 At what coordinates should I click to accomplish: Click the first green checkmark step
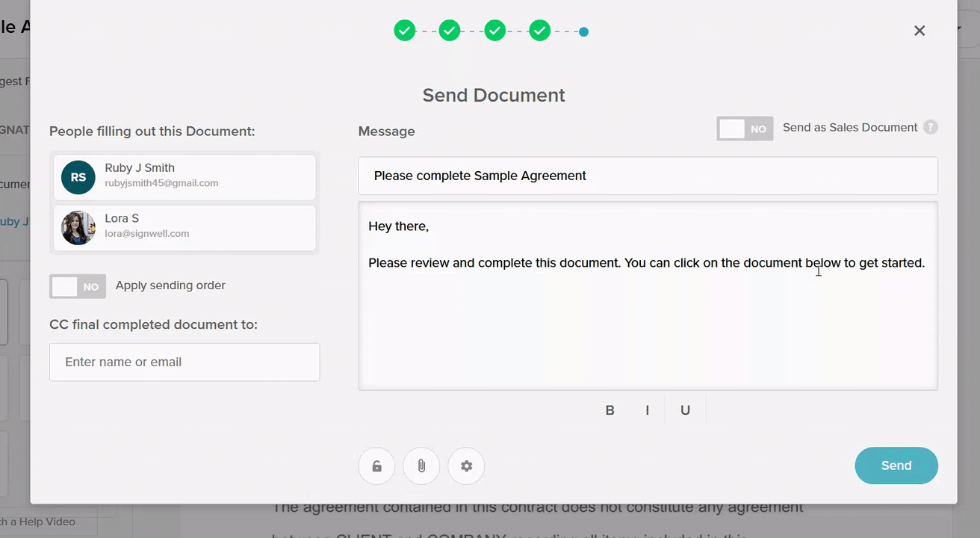pyautogui.click(x=404, y=30)
